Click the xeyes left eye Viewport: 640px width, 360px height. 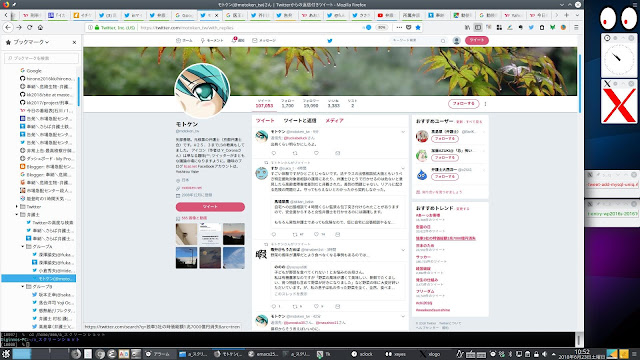[608, 18]
